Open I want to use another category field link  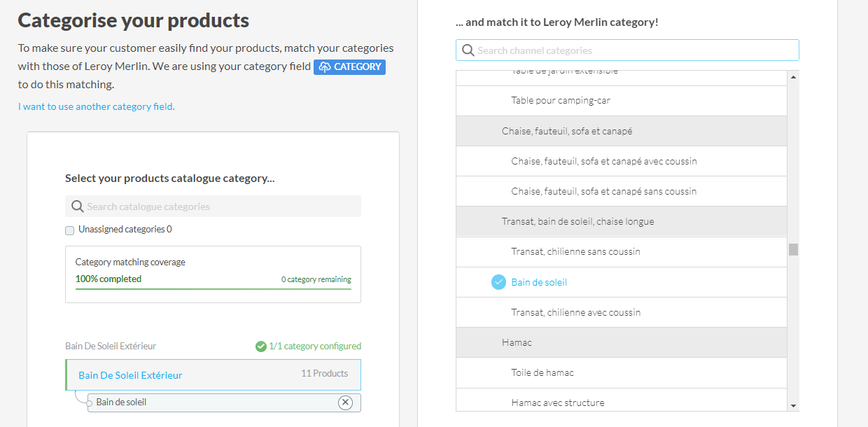click(97, 107)
